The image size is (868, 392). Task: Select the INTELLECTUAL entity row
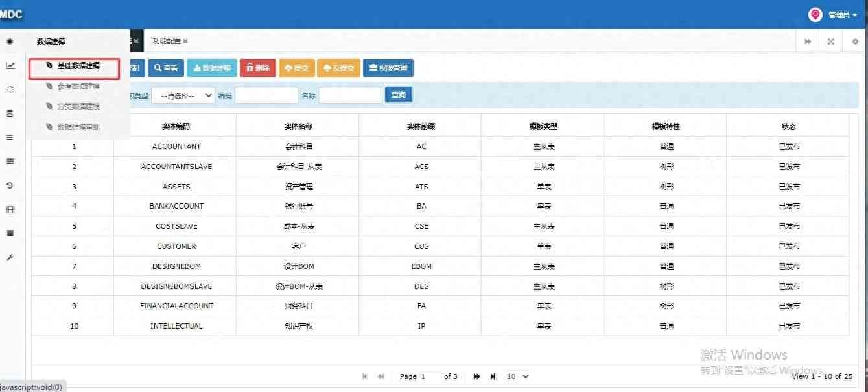click(440, 326)
